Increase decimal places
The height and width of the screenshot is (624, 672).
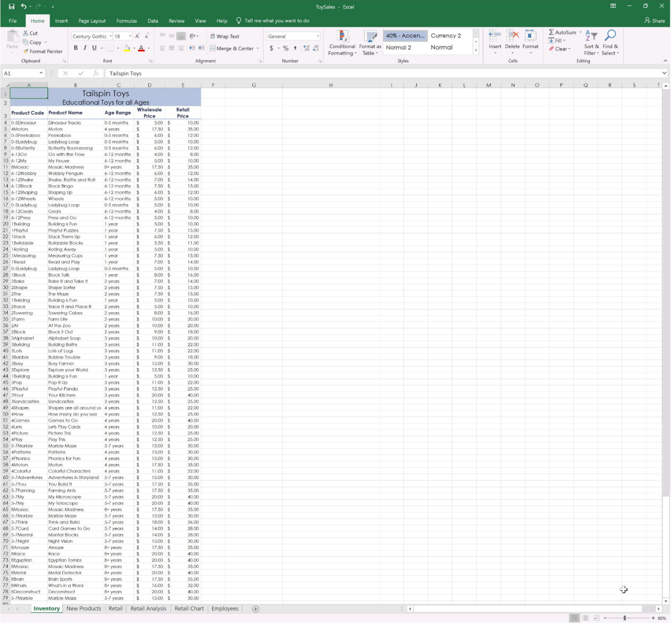[306, 48]
